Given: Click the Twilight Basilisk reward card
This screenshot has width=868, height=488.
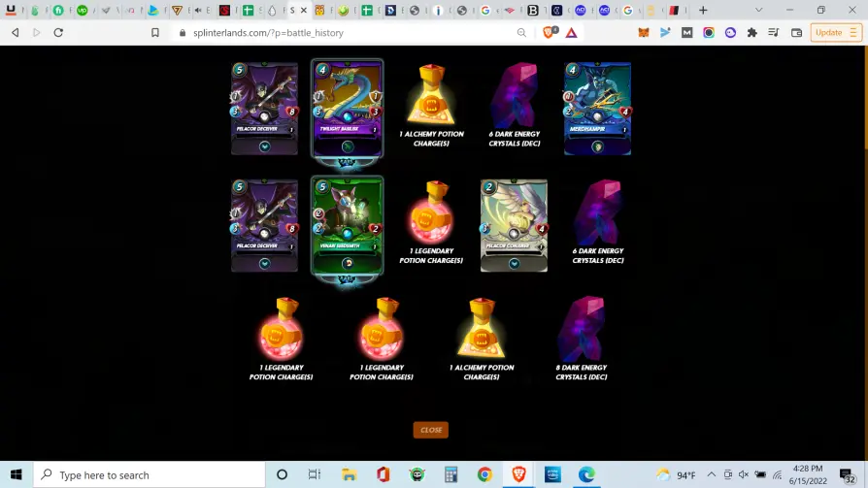Looking at the screenshot, I should click(347, 109).
